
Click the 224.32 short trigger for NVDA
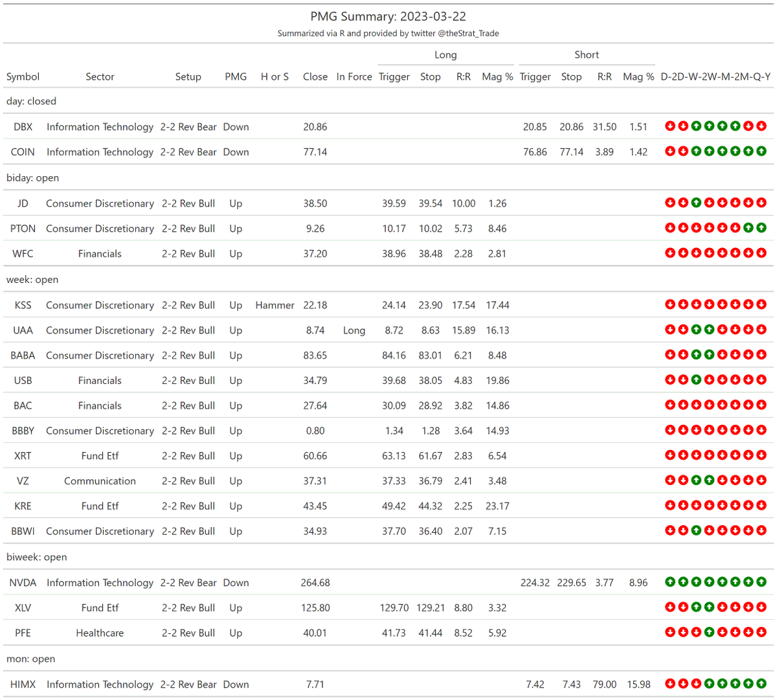point(535,582)
